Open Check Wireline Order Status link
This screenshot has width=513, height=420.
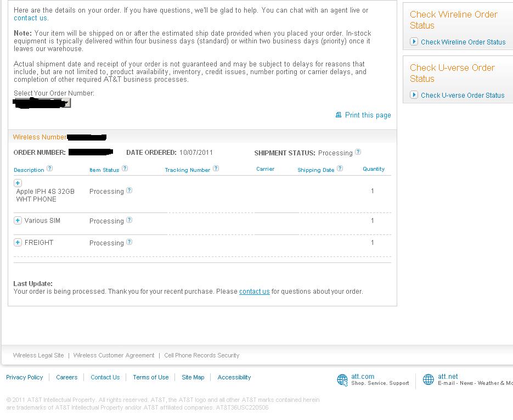[463, 42]
